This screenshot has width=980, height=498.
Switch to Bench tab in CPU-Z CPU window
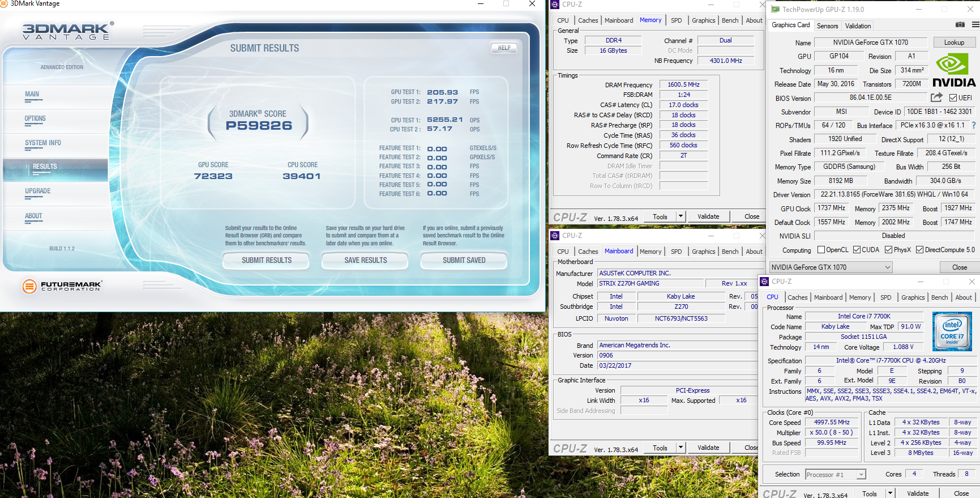coord(940,297)
